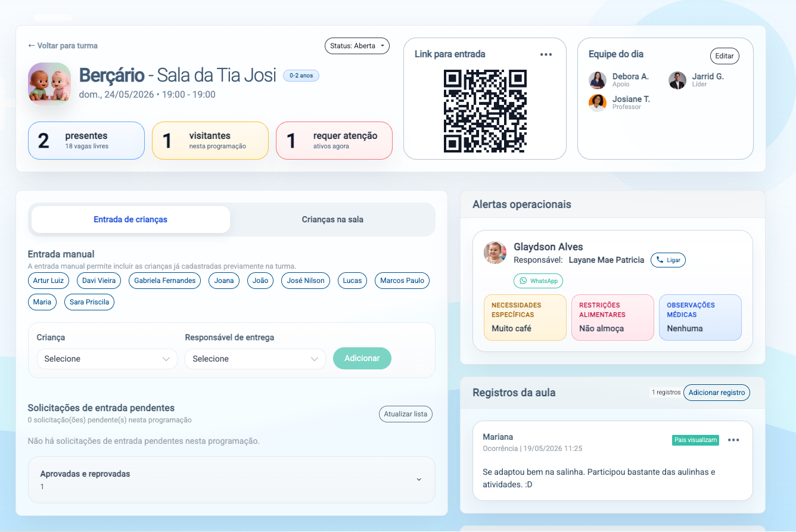Click the Restrições Alimentares card
Viewport: 796px width, 532px height.
coord(612,318)
